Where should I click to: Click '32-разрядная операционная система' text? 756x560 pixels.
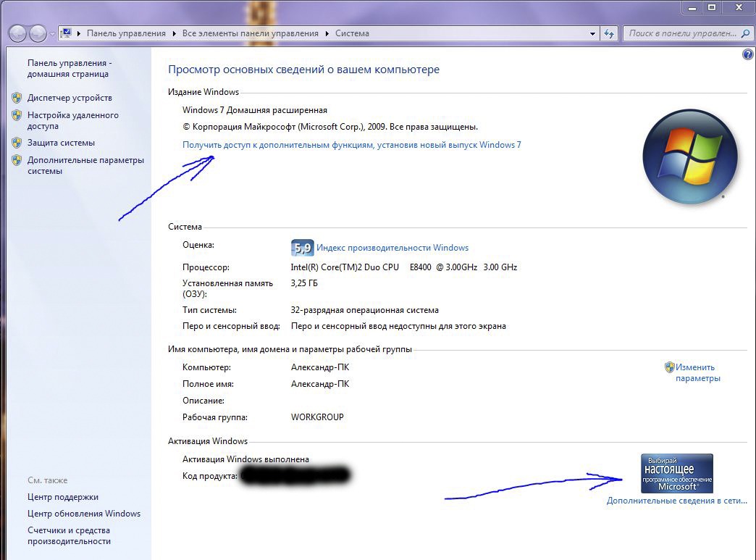(x=364, y=310)
